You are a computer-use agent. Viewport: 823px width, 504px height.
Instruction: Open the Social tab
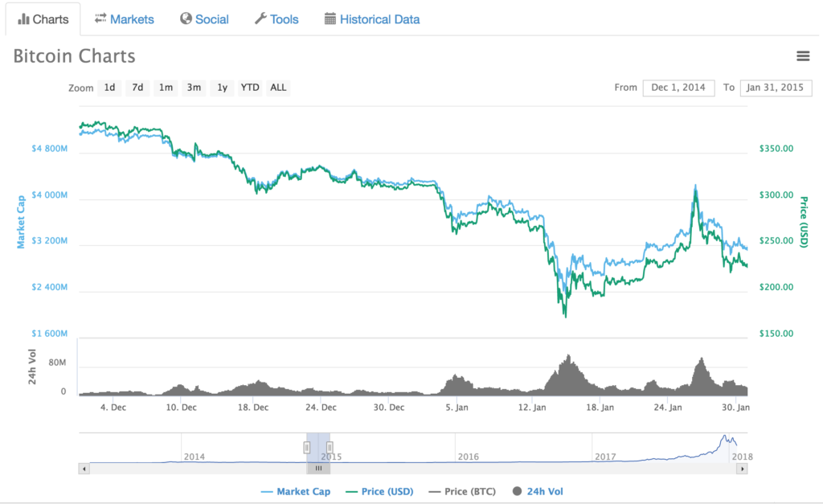click(204, 19)
